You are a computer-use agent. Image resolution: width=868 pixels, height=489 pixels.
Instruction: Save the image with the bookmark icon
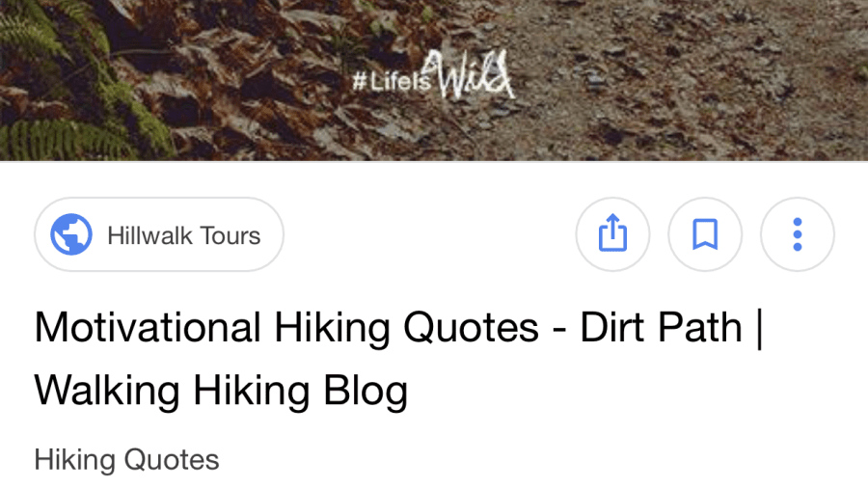coord(705,234)
